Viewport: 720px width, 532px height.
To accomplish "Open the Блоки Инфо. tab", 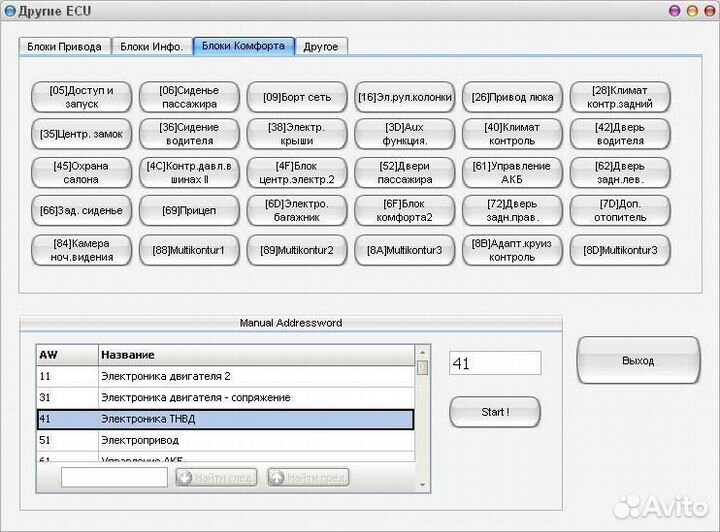I will [151, 46].
